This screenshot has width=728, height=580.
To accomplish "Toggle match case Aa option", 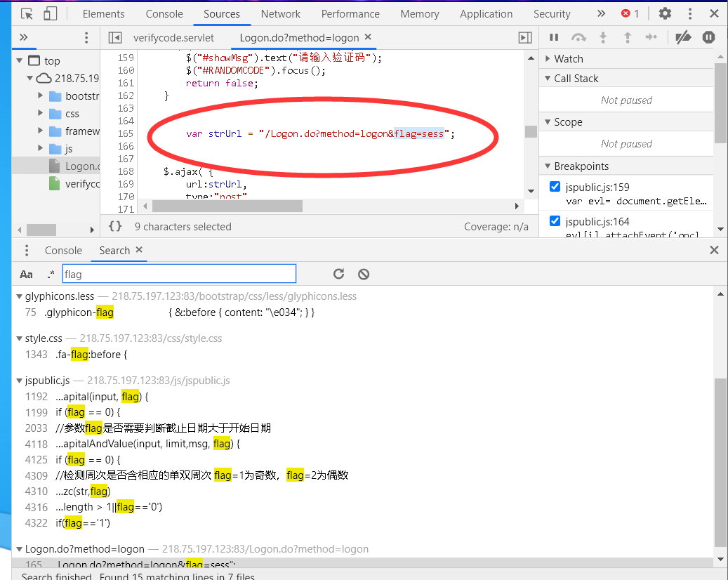I will (x=26, y=275).
